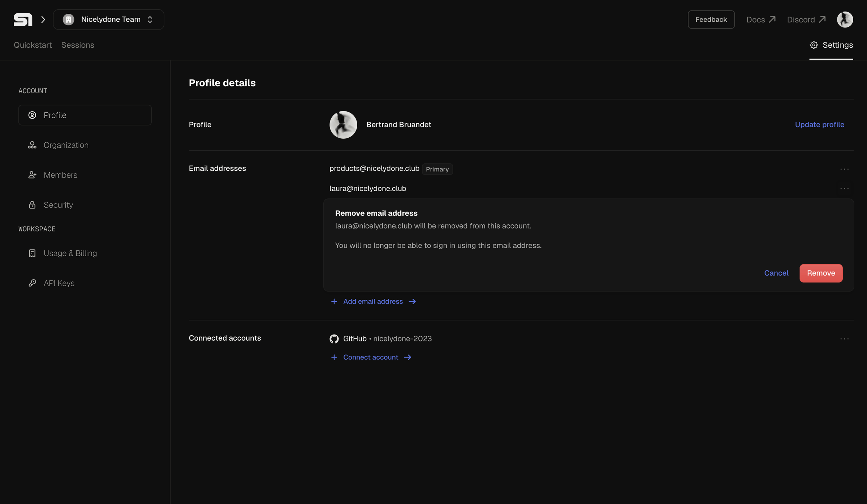The height and width of the screenshot is (504, 867).
Task: Cancel the email removal
Action: (776, 273)
